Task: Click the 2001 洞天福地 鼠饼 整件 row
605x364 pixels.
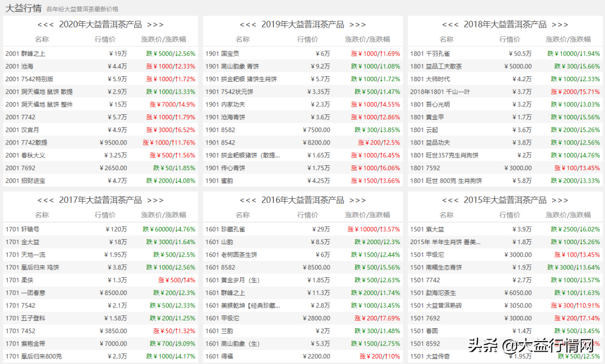Action: coord(100,105)
